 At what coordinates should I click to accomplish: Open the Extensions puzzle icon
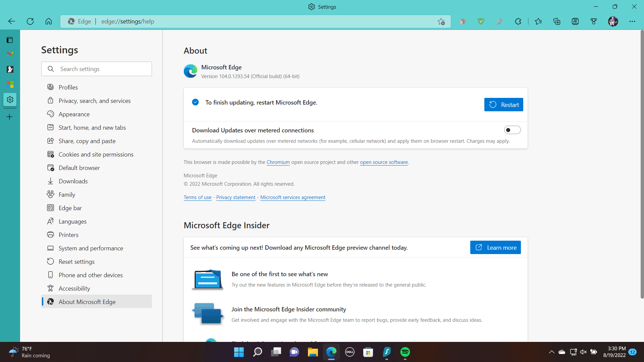tap(518, 21)
